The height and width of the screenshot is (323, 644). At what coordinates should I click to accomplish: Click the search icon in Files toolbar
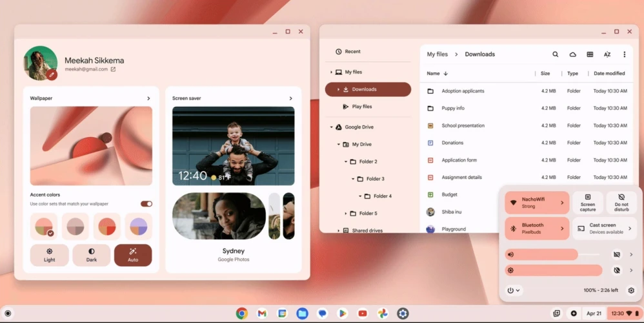555,54
